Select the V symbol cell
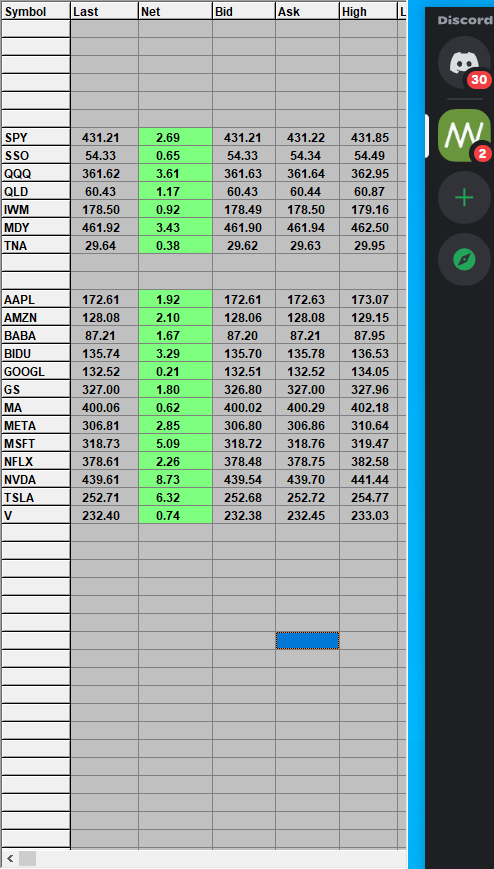The height and width of the screenshot is (869, 494). [x=36, y=515]
